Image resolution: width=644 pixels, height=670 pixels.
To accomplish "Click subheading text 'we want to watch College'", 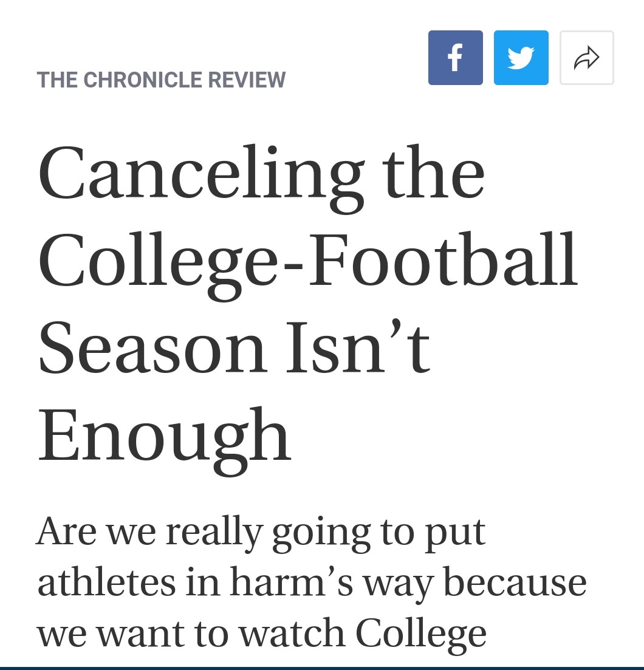I will [261, 634].
